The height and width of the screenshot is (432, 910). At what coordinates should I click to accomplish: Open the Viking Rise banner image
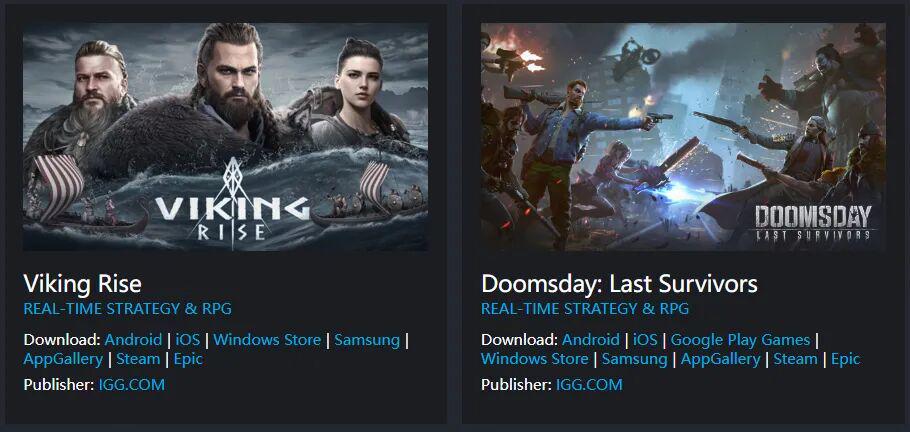[x=226, y=137]
